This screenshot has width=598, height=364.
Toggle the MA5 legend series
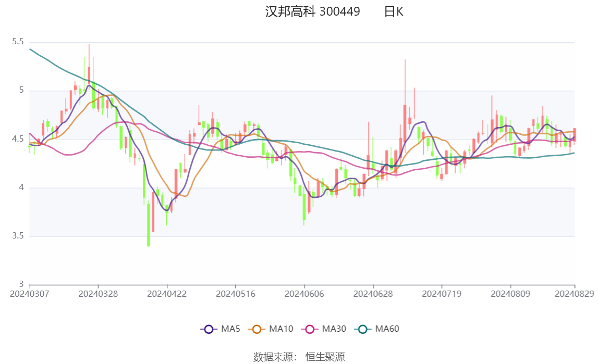tap(220, 329)
